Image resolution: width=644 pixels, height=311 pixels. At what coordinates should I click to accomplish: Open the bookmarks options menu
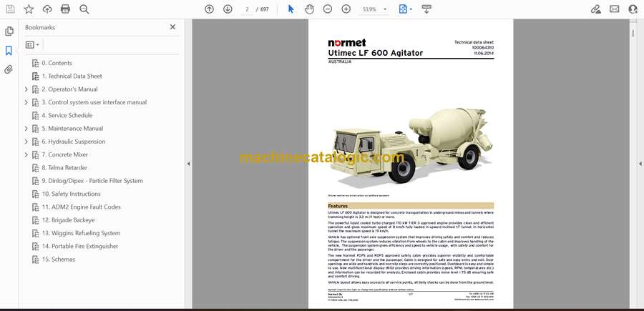click(32, 45)
